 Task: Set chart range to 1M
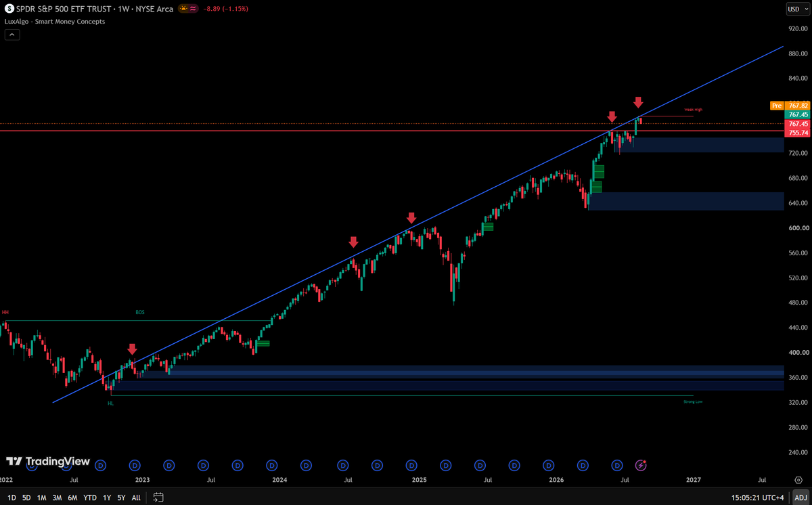point(42,498)
